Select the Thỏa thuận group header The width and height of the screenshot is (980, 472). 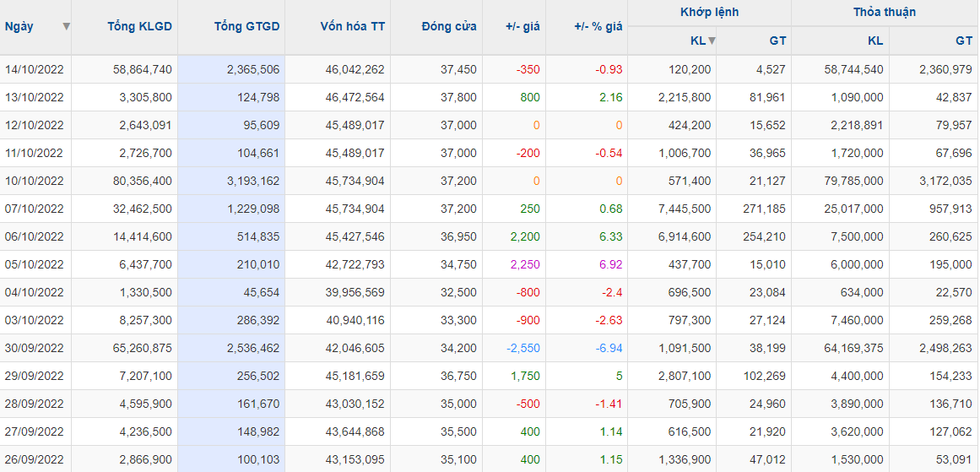click(884, 12)
